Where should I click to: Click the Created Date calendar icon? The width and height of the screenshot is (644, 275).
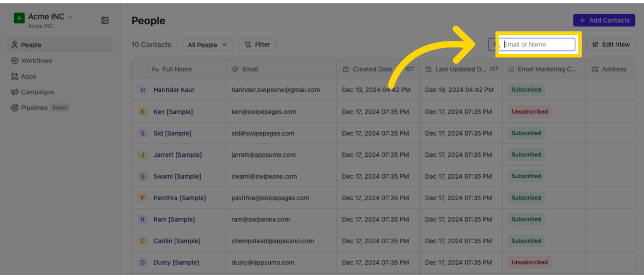pyautogui.click(x=345, y=69)
